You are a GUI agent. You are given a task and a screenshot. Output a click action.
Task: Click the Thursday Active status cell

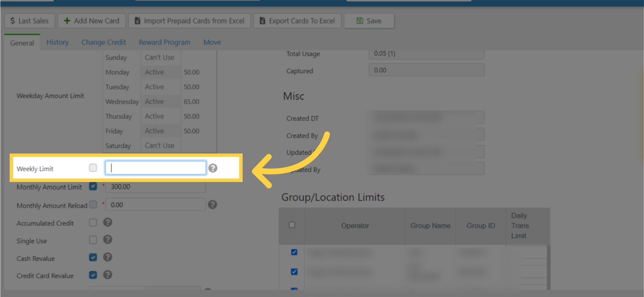[161, 116]
